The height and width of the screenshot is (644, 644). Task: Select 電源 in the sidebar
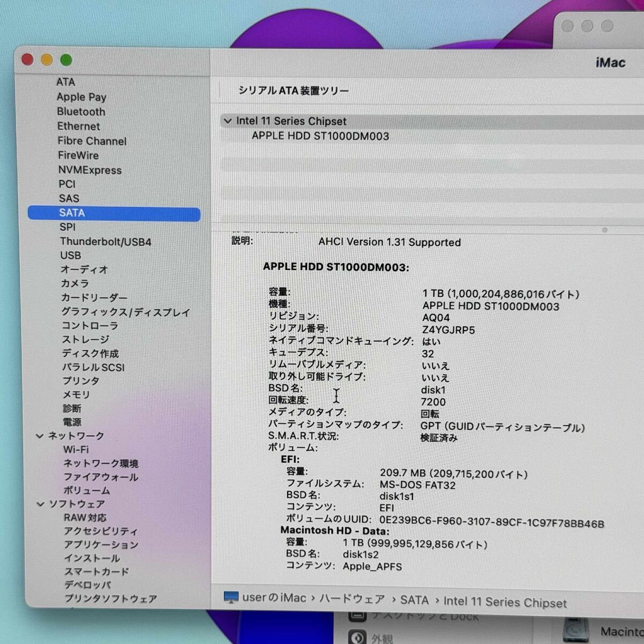coord(72,422)
